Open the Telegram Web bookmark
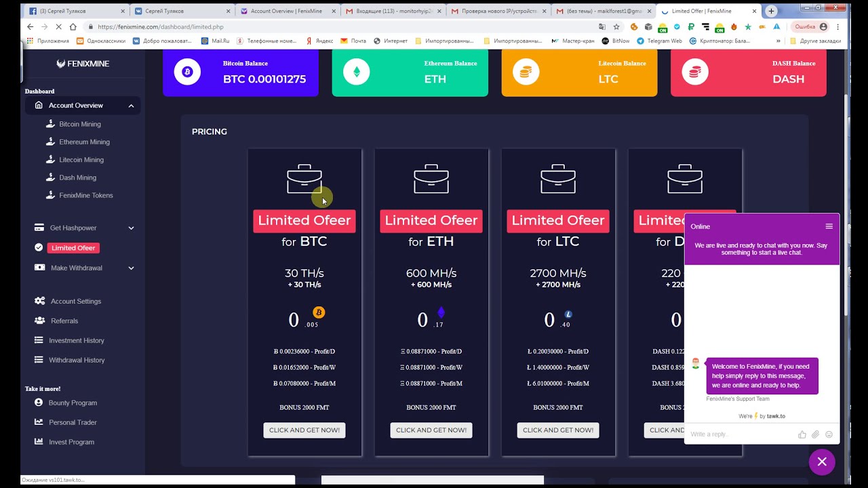The image size is (868, 488). [659, 41]
